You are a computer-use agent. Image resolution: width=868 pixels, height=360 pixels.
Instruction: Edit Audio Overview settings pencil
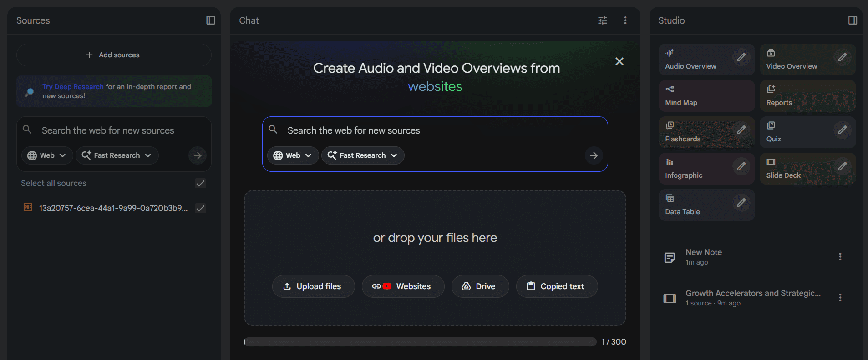point(741,57)
